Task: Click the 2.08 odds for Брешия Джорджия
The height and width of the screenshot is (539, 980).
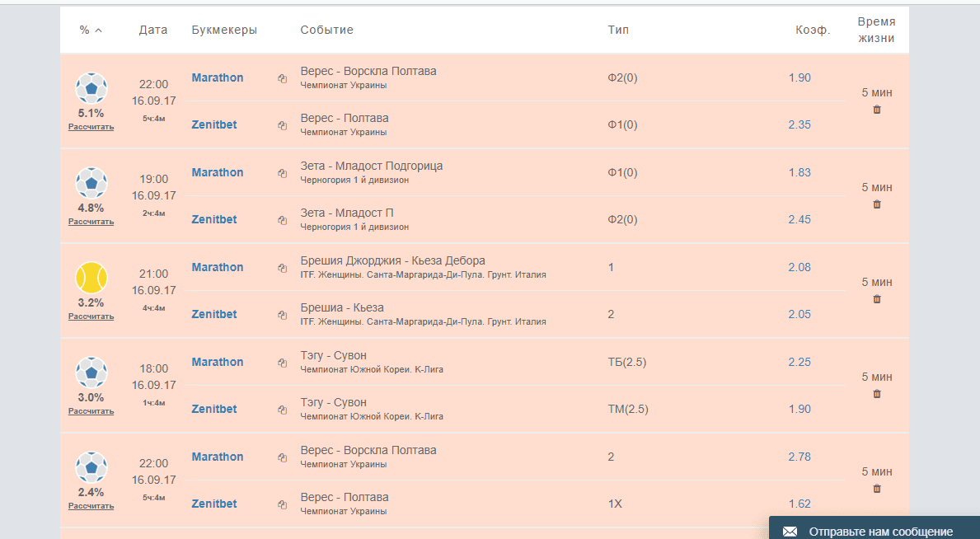Action: (x=799, y=267)
